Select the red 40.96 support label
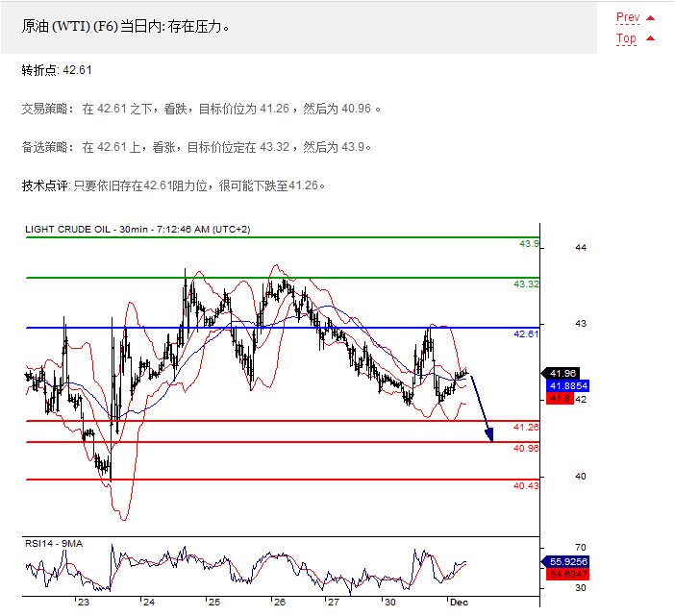The image size is (675, 616). 526,448
